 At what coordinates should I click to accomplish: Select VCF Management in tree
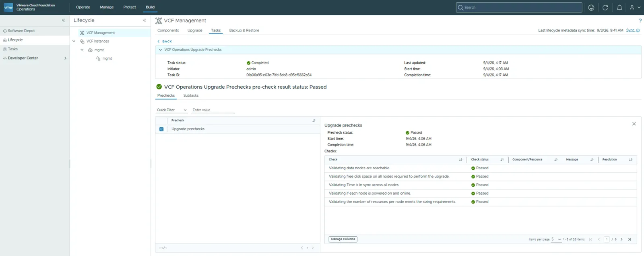pos(100,33)
